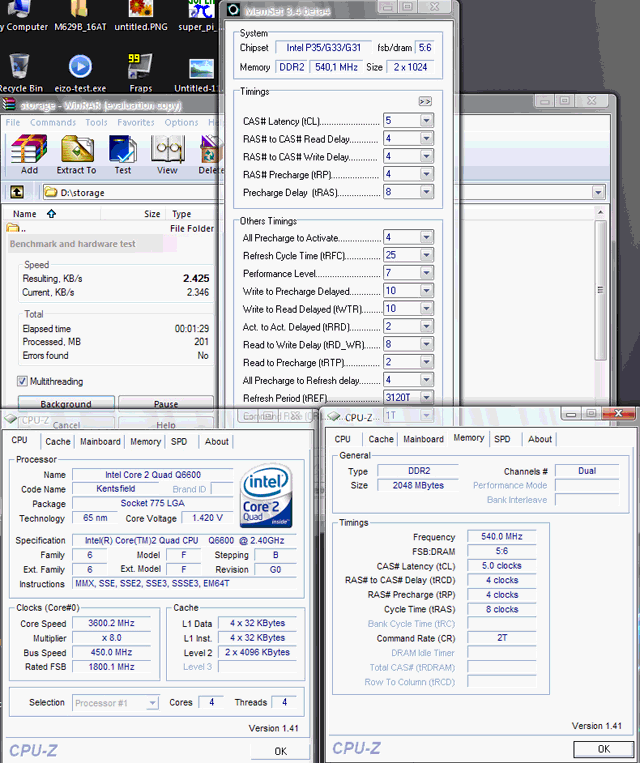Click the Resulting speed 2.425 value
Viewport: 640px width, 763px height.
pyautogui.click(x=196, y=278)
